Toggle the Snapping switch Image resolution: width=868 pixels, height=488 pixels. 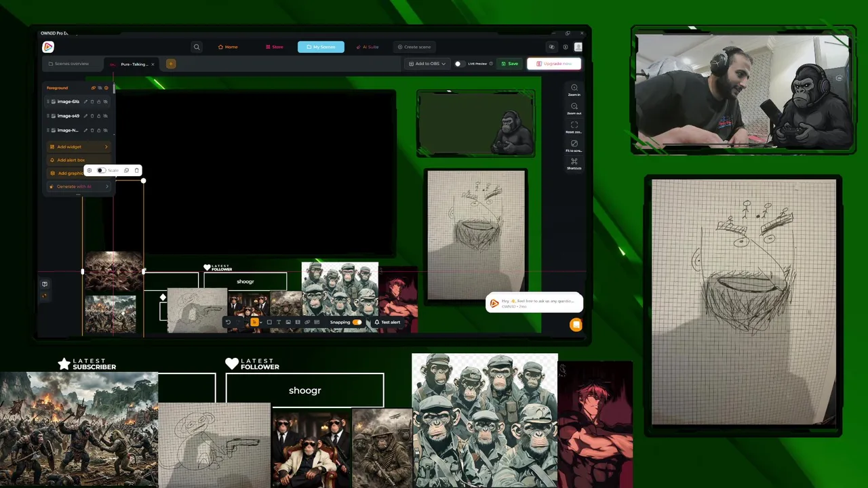coord(357,322)
